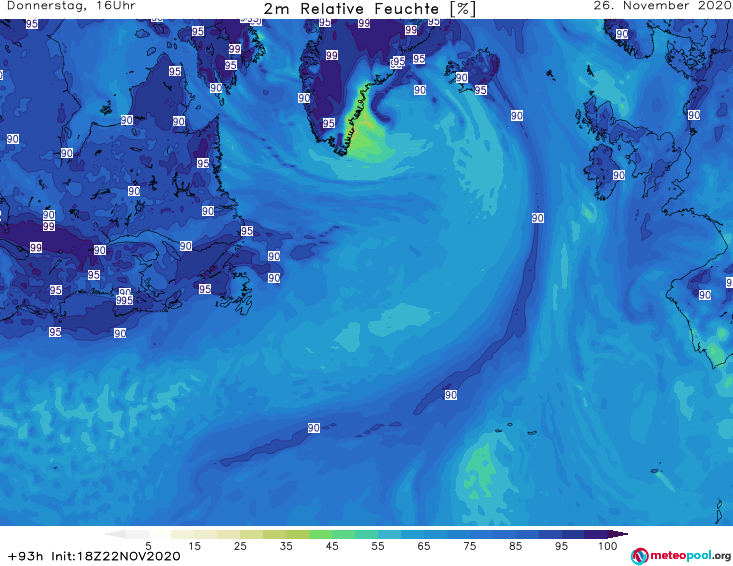
Task: Click legend value '5'
Action: point(148,546)
